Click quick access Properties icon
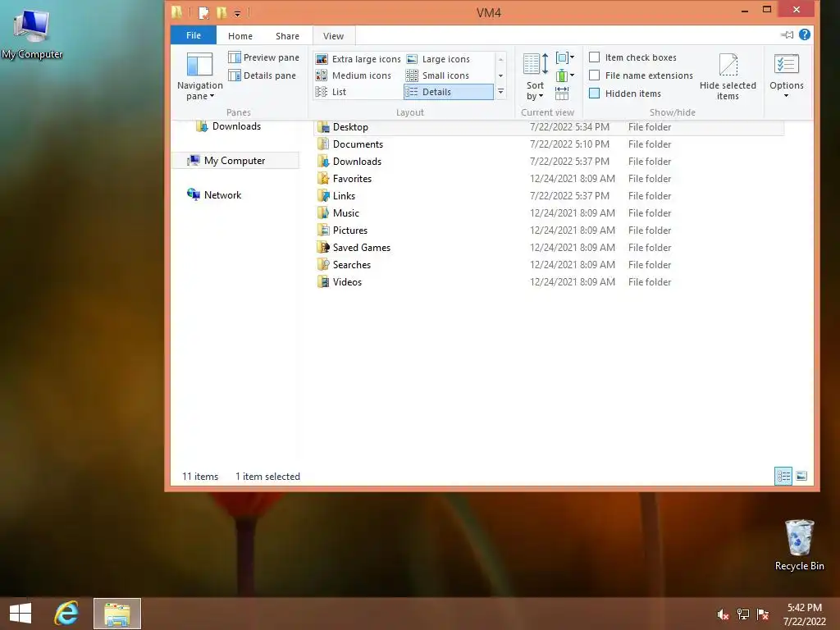The image size is (840, 630). coord(203,12)
